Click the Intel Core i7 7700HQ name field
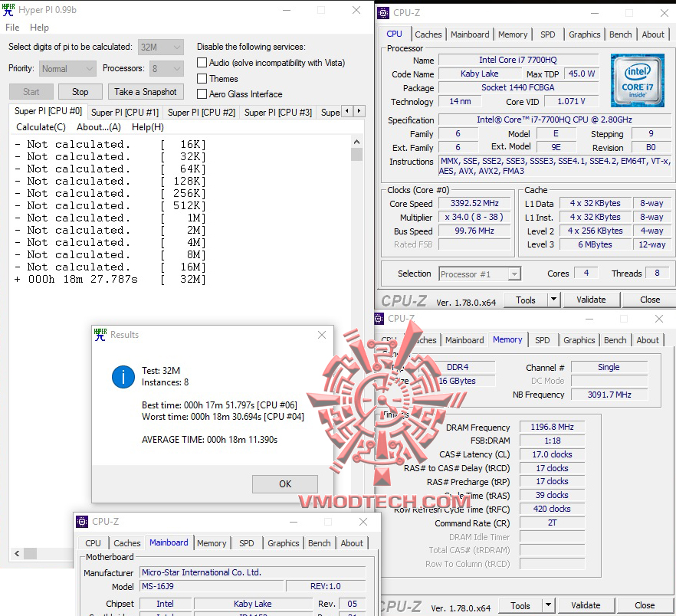 [x=518, y=60]
